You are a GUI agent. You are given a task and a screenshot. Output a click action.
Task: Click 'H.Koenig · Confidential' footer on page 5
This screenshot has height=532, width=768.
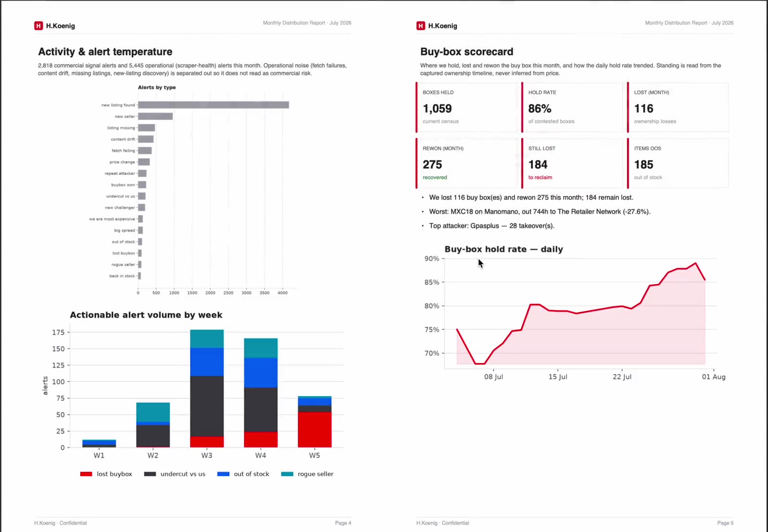click(x=443, y=523)
